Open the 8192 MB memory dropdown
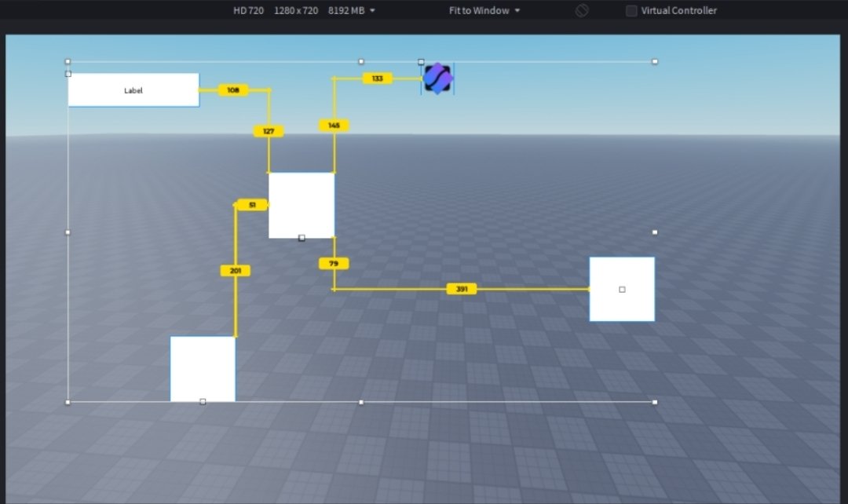Image resolution: width=848 pixels, height=504 pixels. pos(349,10)
